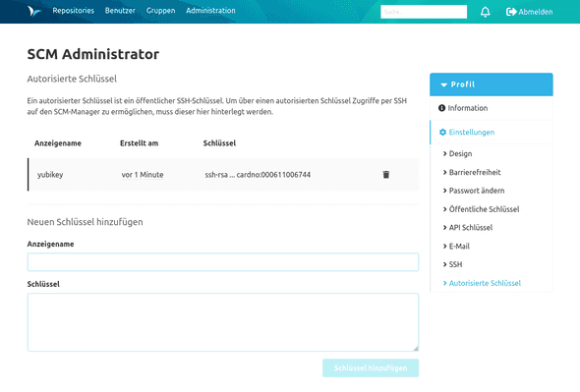Open Passwort ändern entry
The height and width of the screenshot is (392, 580).
click(477, 191)
